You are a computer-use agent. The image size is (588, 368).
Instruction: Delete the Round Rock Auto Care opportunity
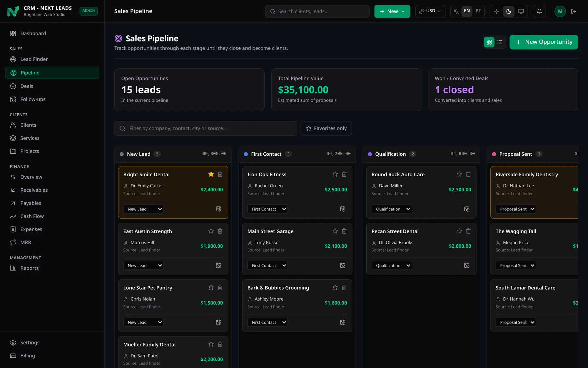(x=468, y=174)
